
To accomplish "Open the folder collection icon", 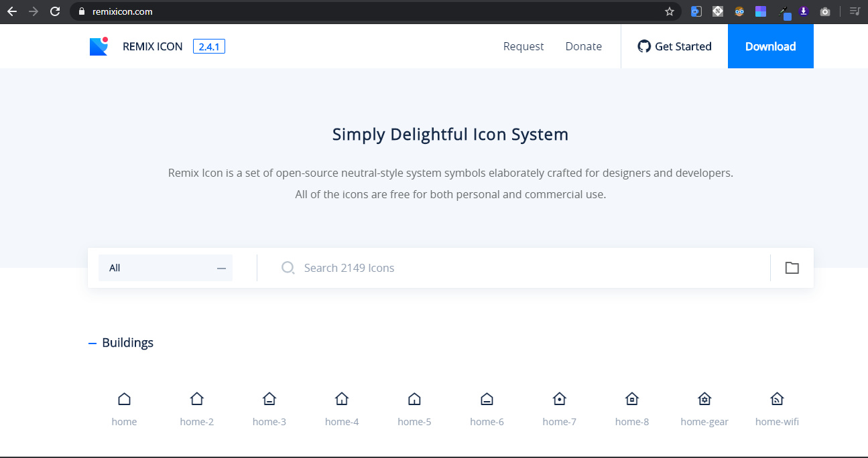I will [792, 268].
